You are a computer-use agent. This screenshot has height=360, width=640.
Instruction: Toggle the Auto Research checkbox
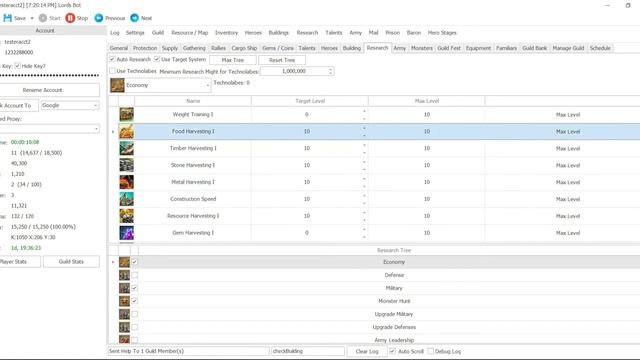point(112,59)
